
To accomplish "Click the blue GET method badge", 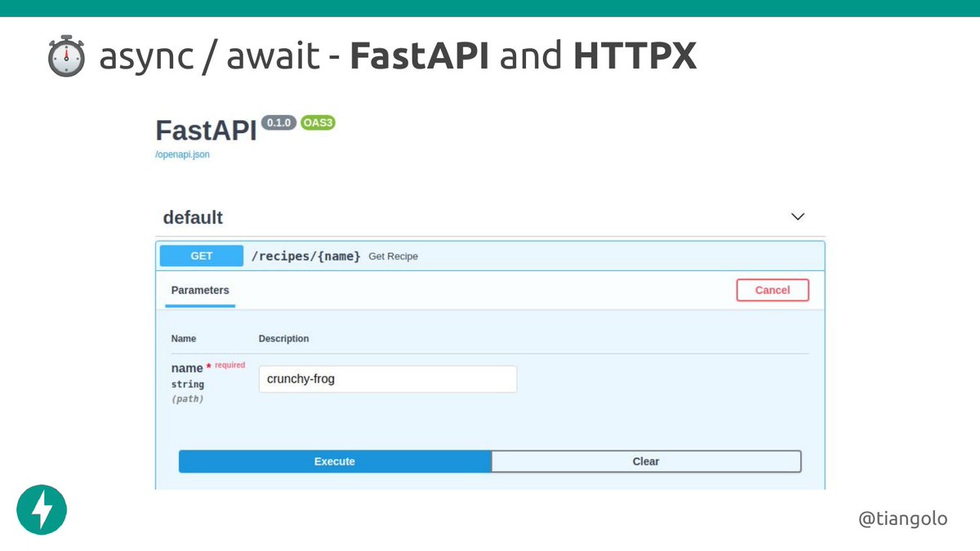I will 202,256.
